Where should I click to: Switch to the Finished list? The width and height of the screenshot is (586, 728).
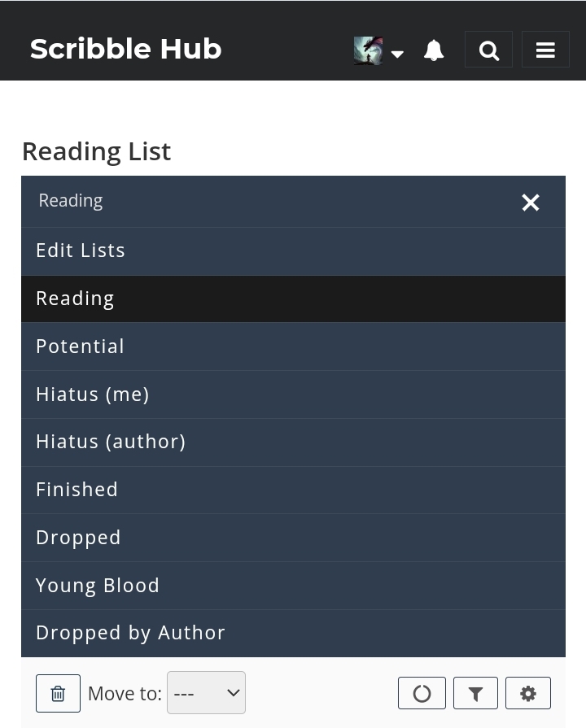tap(77, 489)
